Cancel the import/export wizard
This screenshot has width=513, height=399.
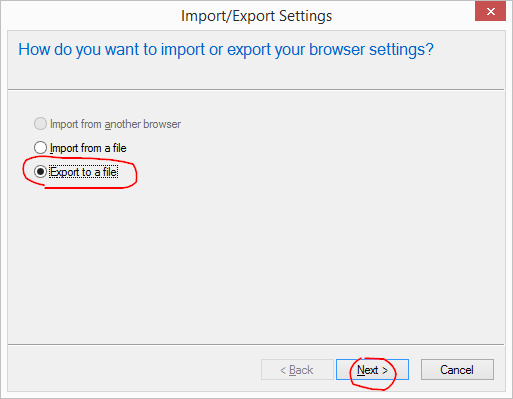(x=457, y=369)
